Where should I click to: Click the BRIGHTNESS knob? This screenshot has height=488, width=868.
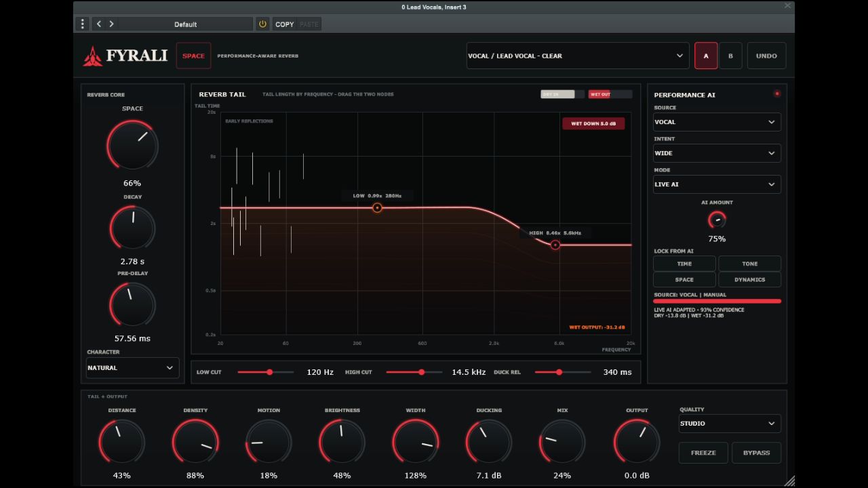tap(342, 442)
